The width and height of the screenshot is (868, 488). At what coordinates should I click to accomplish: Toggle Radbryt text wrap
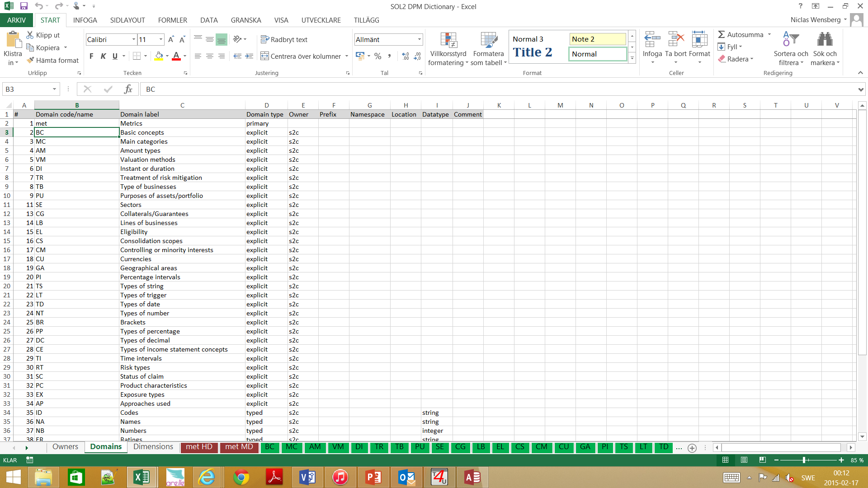tap(284, 39)
